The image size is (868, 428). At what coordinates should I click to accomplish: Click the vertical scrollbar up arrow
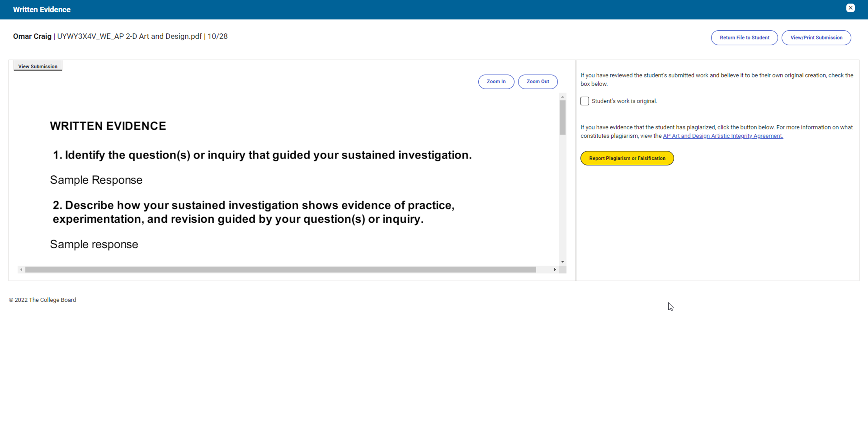click(x=562, y=97)
